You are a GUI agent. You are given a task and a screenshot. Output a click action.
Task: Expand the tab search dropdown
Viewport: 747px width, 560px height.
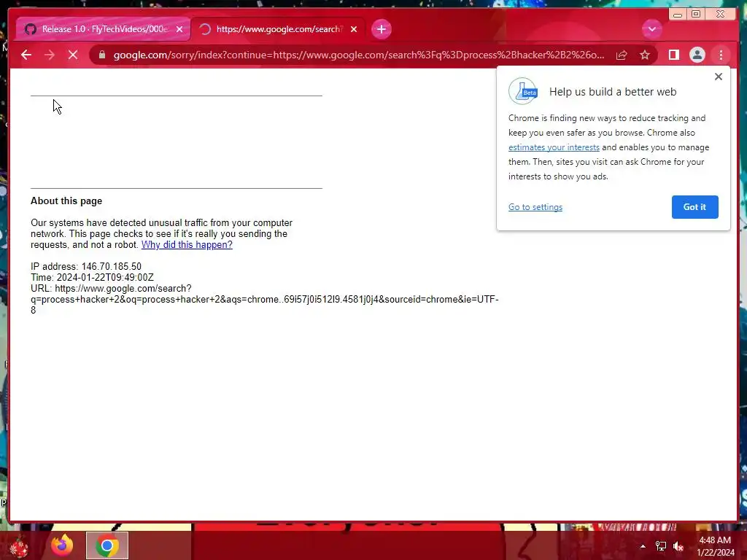(651, 29)
